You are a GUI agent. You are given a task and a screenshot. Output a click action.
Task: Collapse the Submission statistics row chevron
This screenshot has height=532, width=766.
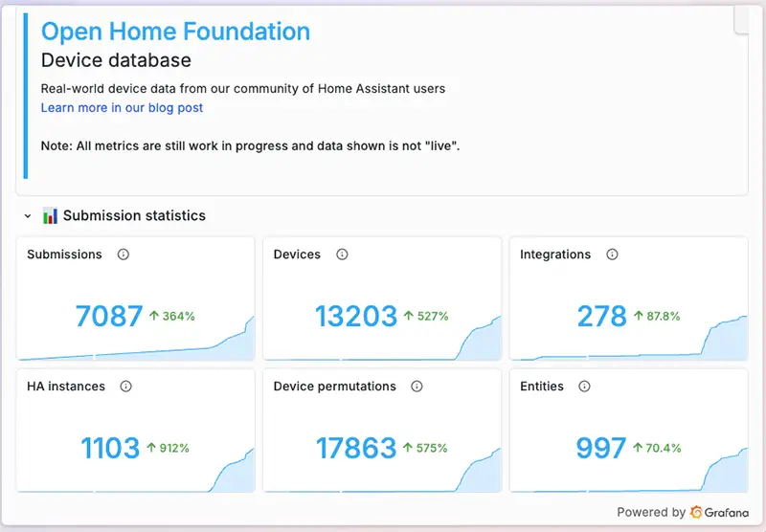(28, 215)
